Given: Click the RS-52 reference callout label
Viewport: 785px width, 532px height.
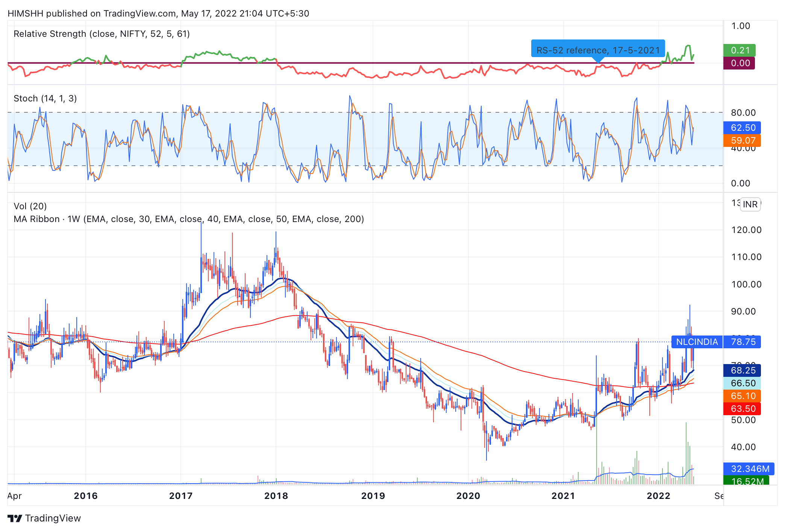Looking at the screenshot, I should click(x=598, y=50).
